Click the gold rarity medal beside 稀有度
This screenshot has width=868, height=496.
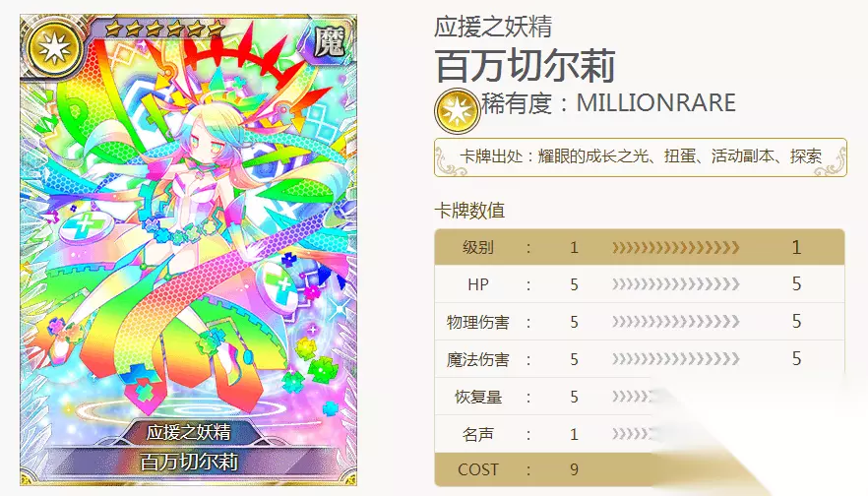click(457, 110)
